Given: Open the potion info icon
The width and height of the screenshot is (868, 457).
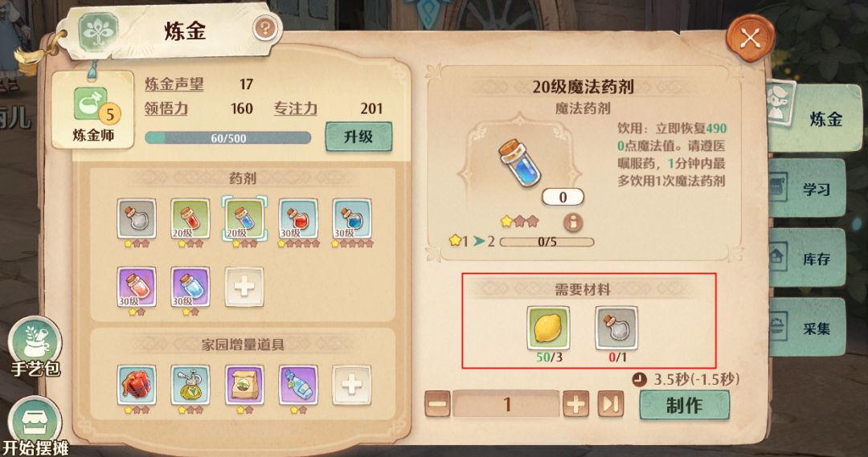Looking at the screenshot, I should click(573, 222).
